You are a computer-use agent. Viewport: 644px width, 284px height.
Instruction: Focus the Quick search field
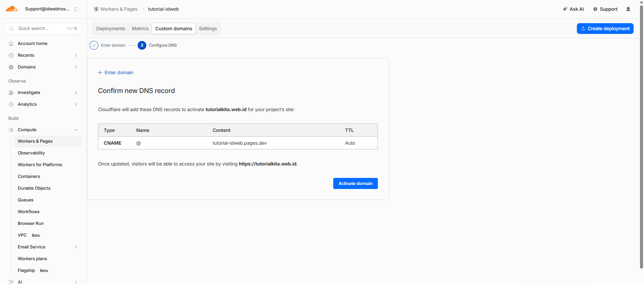43,29
